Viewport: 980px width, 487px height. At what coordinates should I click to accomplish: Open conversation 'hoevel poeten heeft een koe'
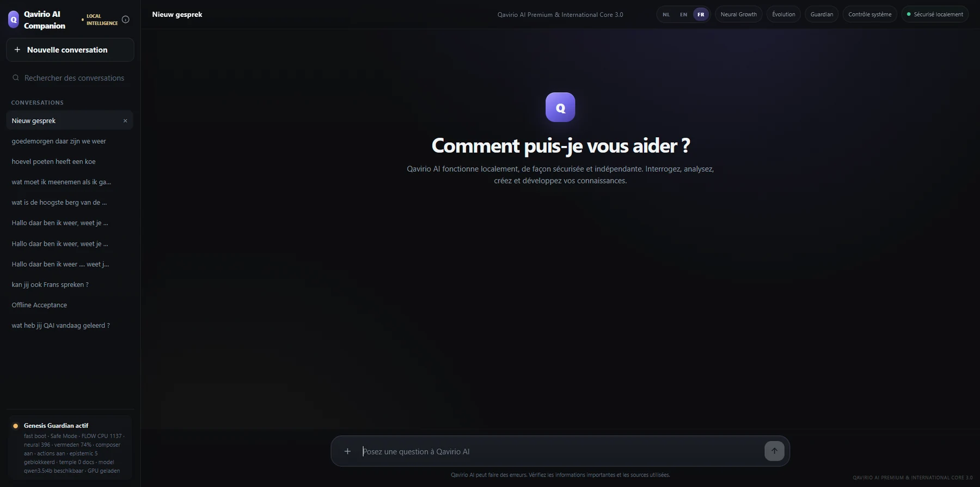point(70,162)
